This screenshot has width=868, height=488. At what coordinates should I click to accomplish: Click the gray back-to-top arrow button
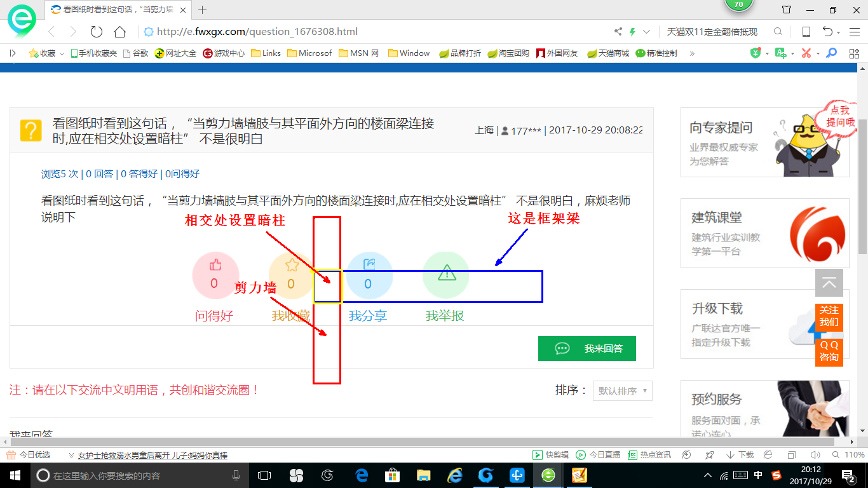click(829, 283)
